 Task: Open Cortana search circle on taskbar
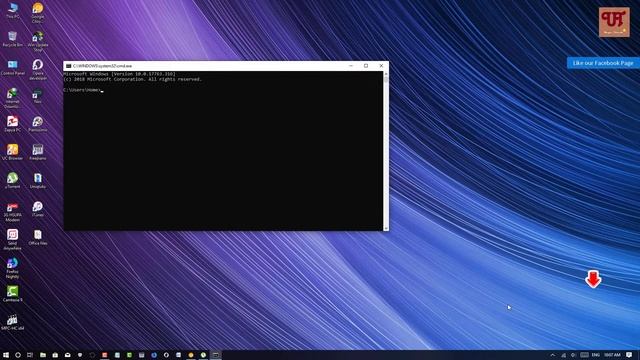click(18, 355)
